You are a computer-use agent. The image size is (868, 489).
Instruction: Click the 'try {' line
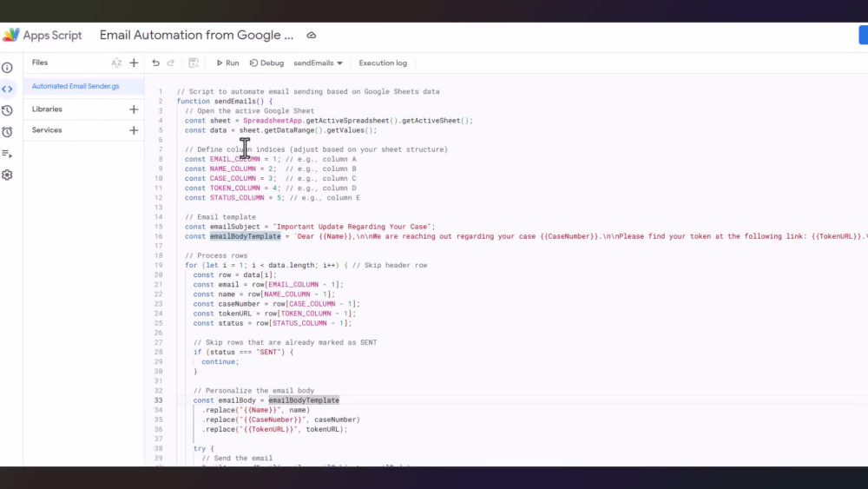pos(203,448)
